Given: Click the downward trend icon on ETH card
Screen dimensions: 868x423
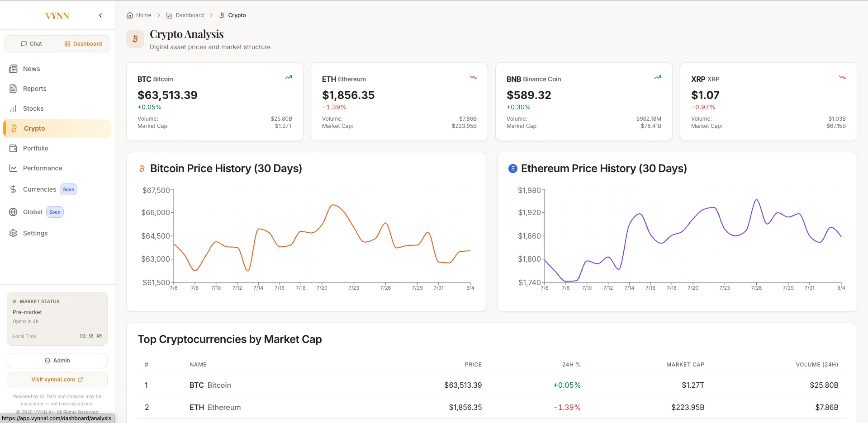Looking at the screenshot, I should 473,77.
